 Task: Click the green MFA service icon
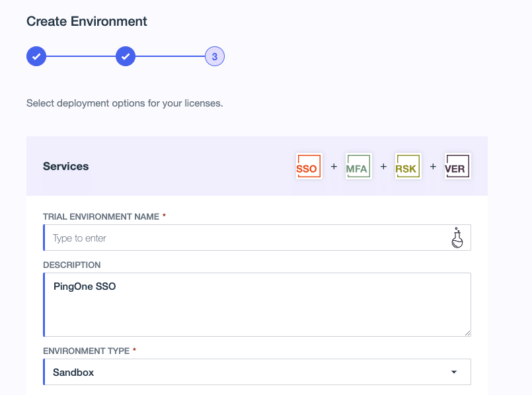359,166
